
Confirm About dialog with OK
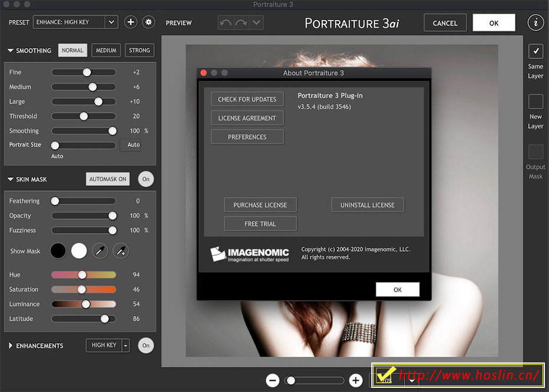click(x=397, y=289)
